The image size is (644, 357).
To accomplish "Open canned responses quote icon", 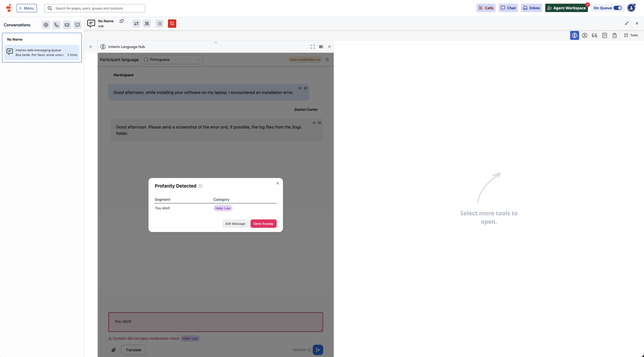I will pyautogui.click(x=594, y=35).
